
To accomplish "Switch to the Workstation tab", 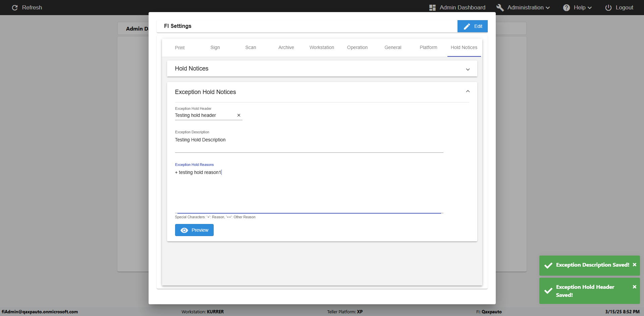I will pos(322,48).
